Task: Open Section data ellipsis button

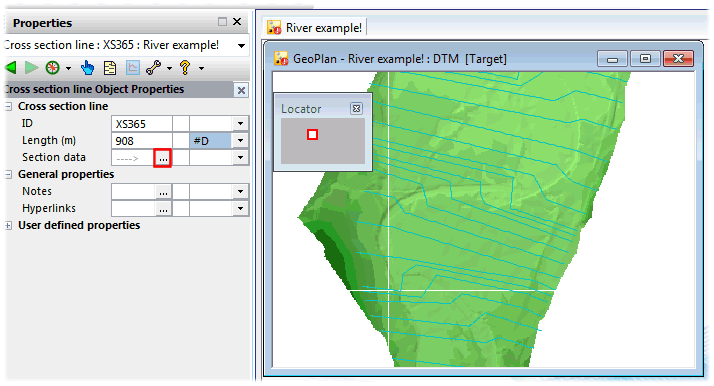Action: pyautogui.click(x=163, y=158)
